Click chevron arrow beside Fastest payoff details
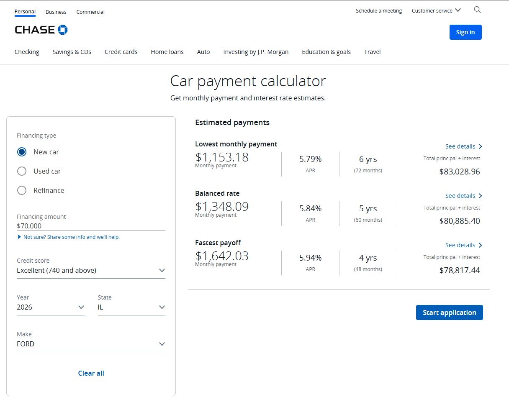Viewport: 509px width, 420px height. point(480,245)
